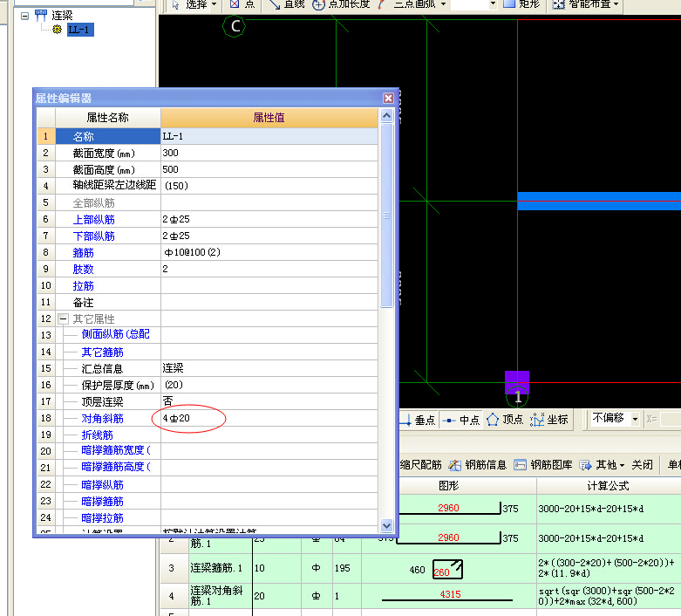Viewport: 681px width, 616px height.
Task: Select LL-1 in the component tree
Action: [80, 30]
